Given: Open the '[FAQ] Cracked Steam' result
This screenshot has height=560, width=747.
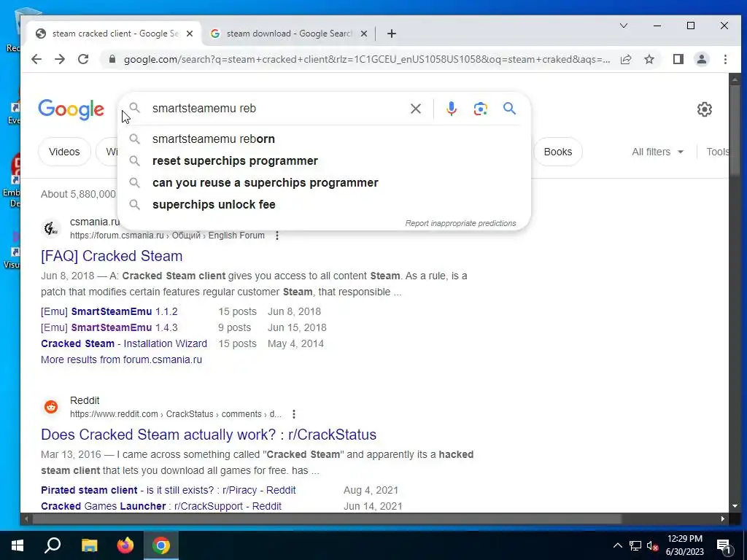Looking at the screenshot, I should click(112, 256).
